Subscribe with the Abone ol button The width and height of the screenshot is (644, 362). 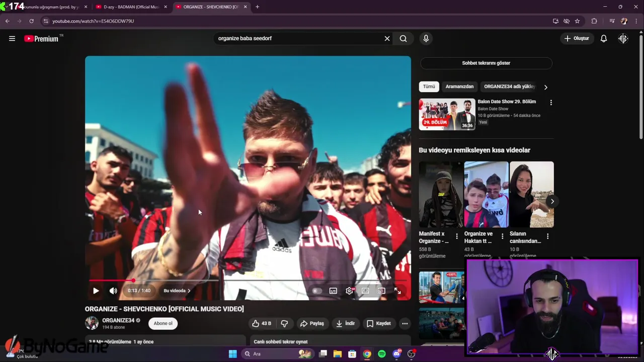(x=163, y=323)
